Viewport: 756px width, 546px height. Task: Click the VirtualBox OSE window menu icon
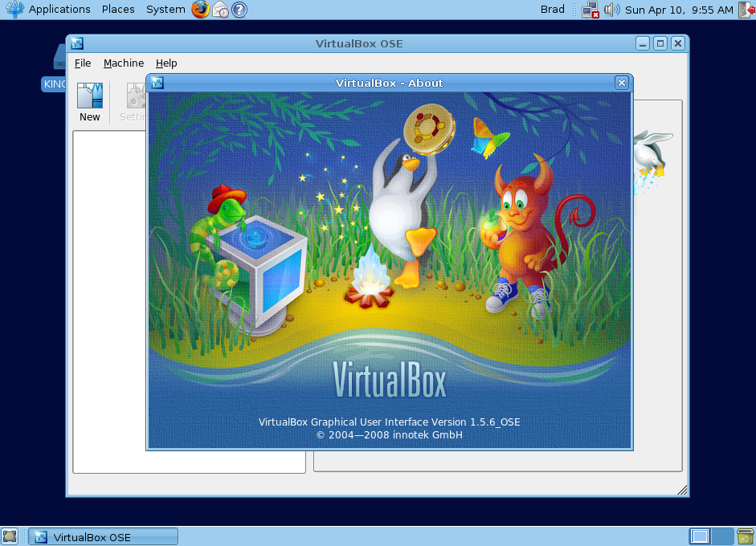pyautogui.click(x=77, y=43)
